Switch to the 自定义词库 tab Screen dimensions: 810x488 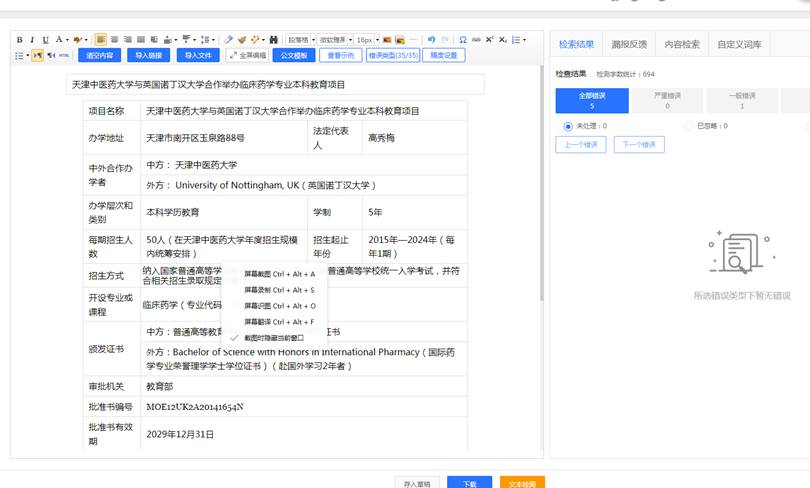point(739,44)
